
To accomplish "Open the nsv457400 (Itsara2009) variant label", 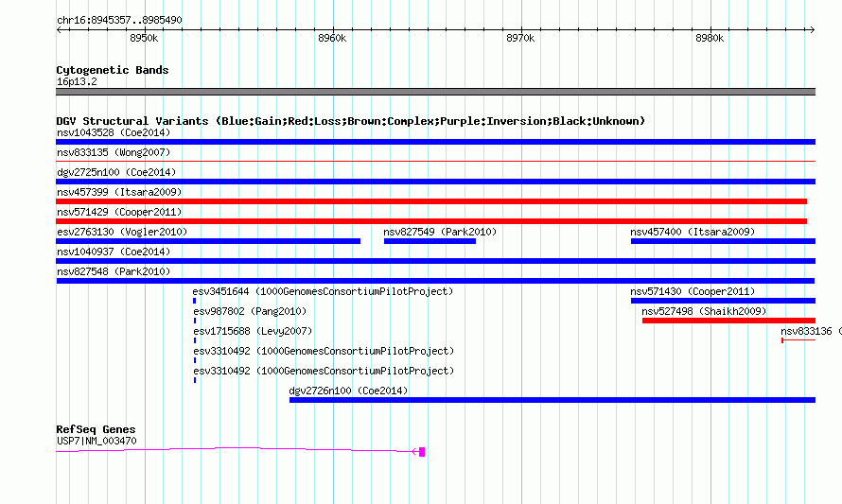I will pos(693,232).
